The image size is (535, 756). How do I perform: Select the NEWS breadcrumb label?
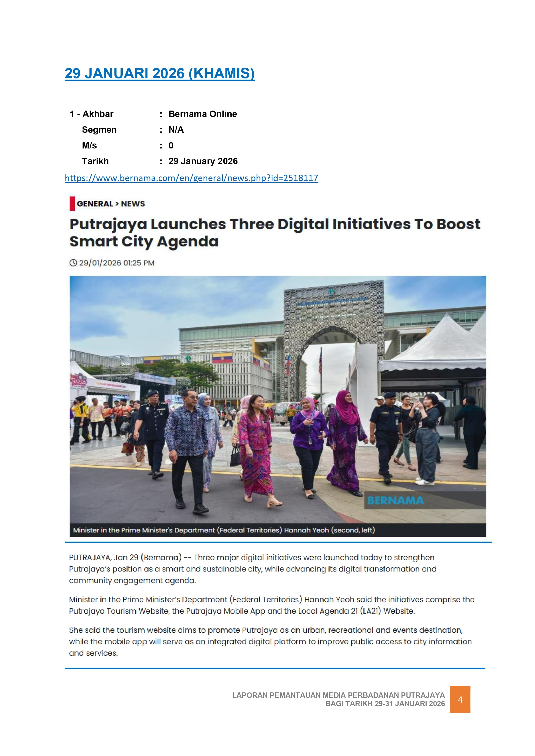(x=133, y=204)
